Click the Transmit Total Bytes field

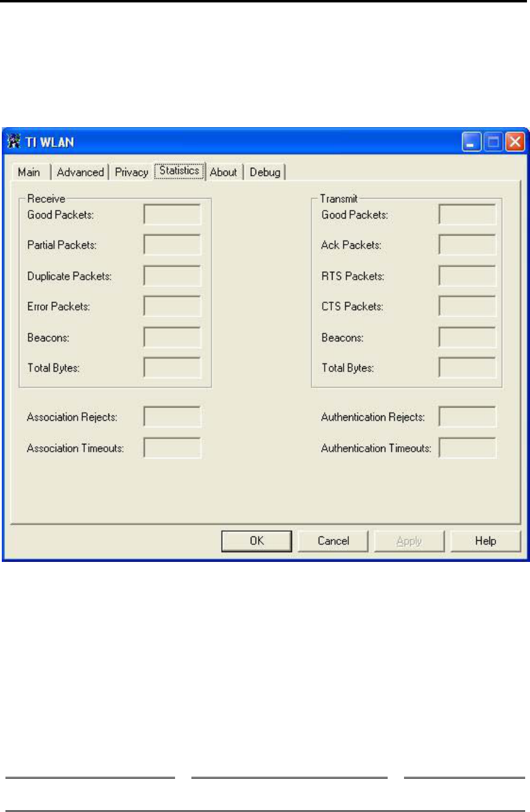click(x=467, y=368)
